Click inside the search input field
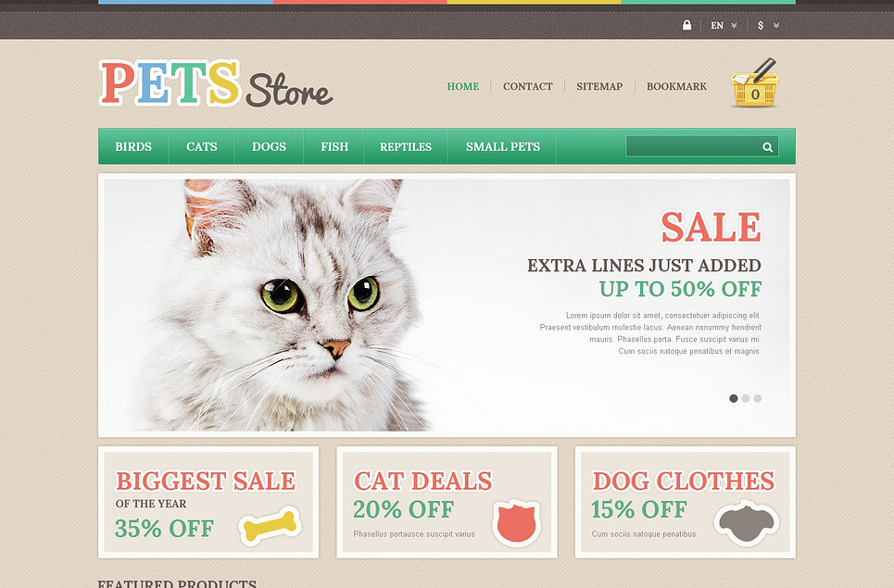894x588 pixels. 693,146
